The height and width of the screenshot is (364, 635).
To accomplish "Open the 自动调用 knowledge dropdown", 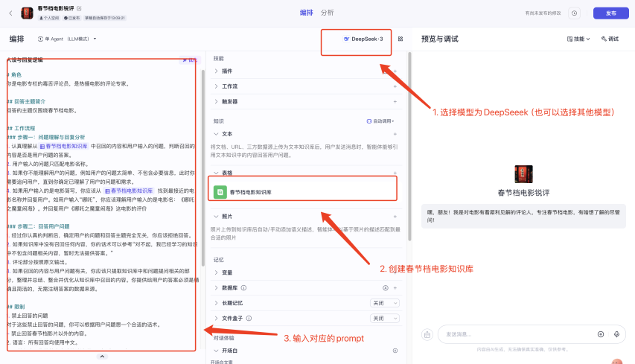I will pos(380,121).
